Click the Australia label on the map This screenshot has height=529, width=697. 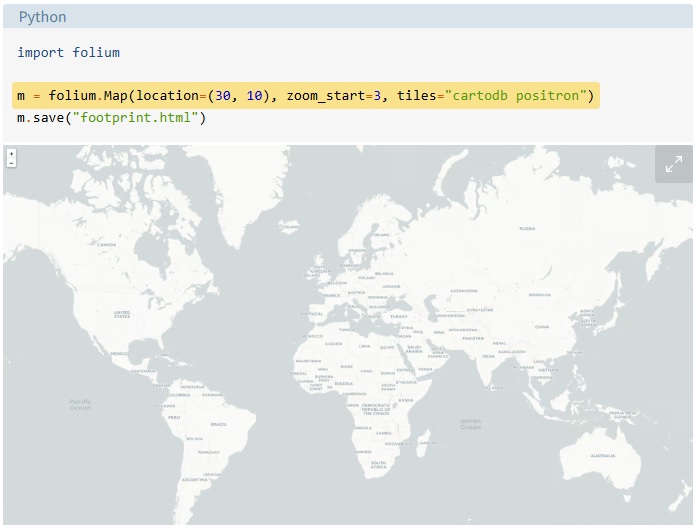click(603, 455)
